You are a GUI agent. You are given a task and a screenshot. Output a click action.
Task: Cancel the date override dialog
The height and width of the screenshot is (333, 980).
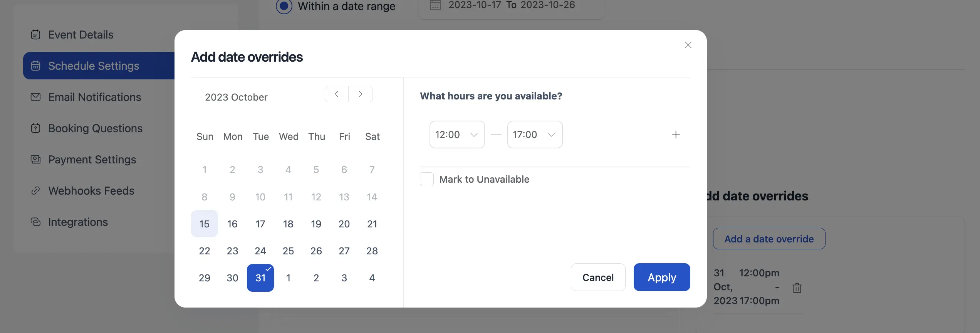(598, 277)
